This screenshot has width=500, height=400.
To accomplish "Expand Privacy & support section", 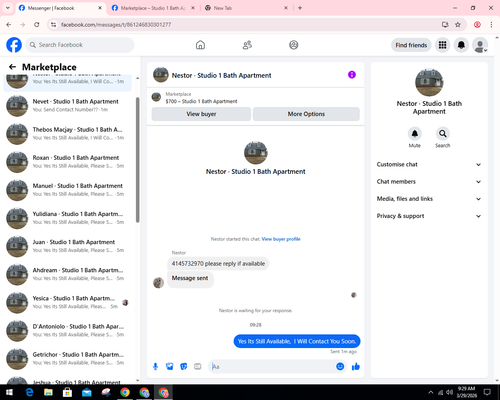I will click(429, 216).
